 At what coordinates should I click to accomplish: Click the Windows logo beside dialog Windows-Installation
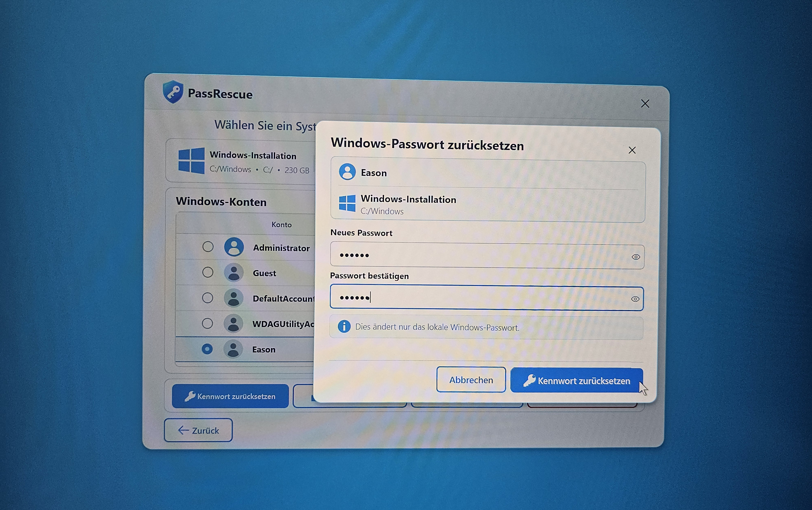[347, 203]
